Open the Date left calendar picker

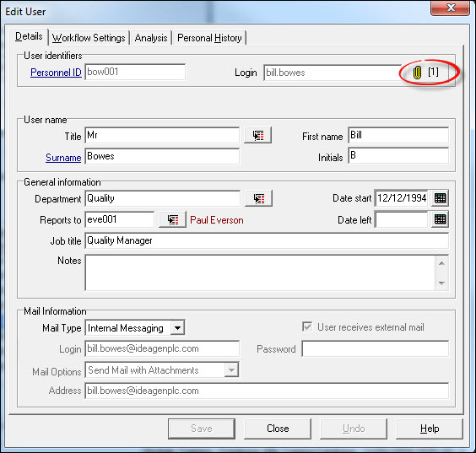click(x=441, y=219)
